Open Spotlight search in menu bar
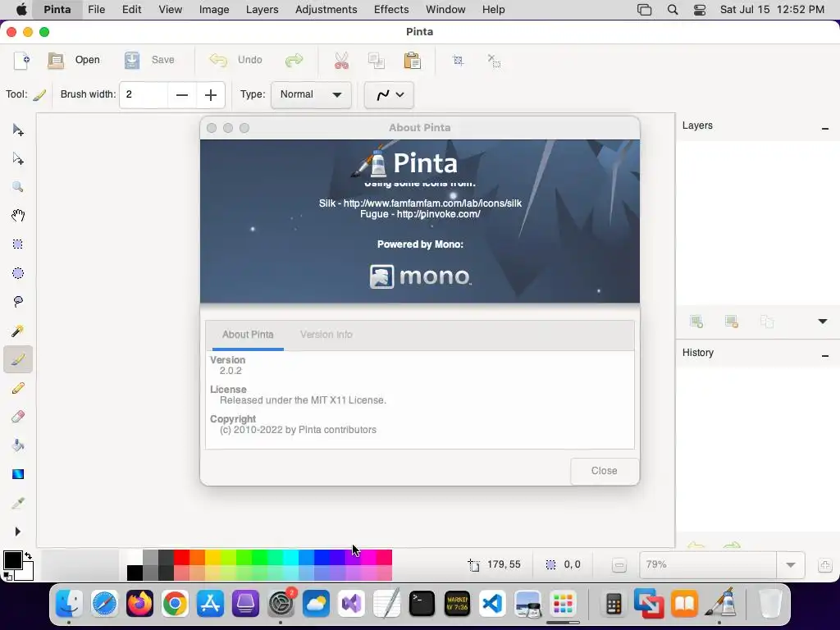The height and width of the screenshot is (630, 840). point(673,10)
